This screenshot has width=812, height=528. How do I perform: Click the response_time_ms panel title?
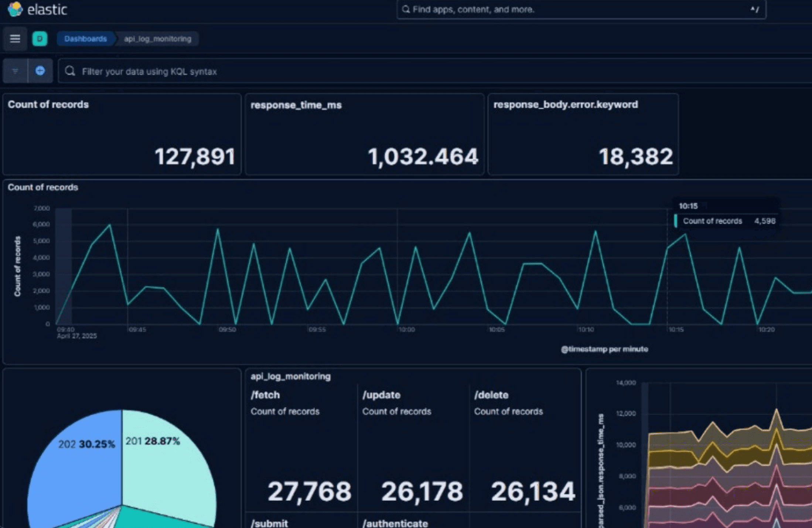click(296, 105)
